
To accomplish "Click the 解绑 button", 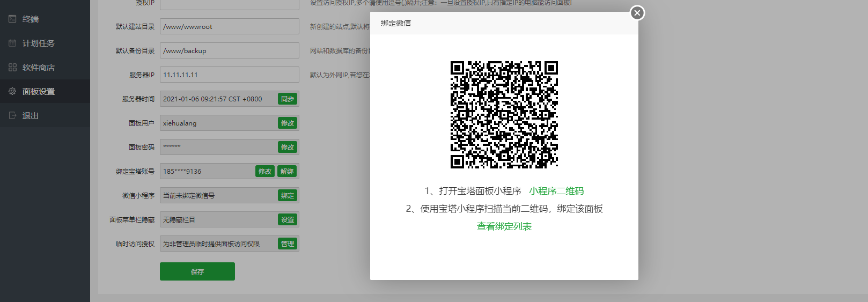I will click(287, 171).
